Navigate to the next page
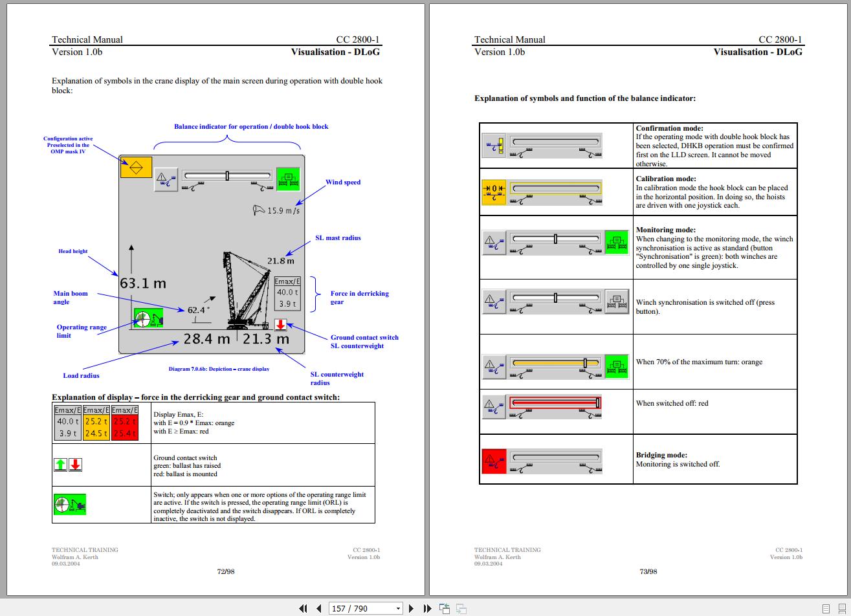Image resolution: width=851 pixels, height=616 pixels. pyautogui.click(x=411, y=608)
